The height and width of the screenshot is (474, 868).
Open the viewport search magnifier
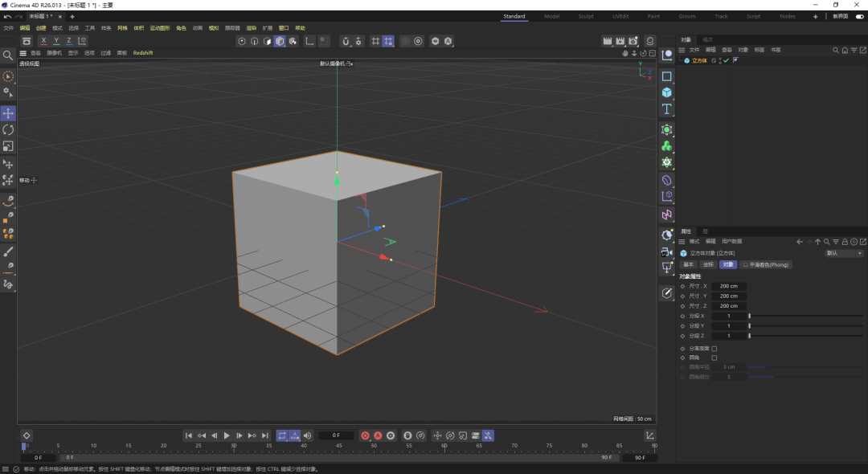point(8,55)
